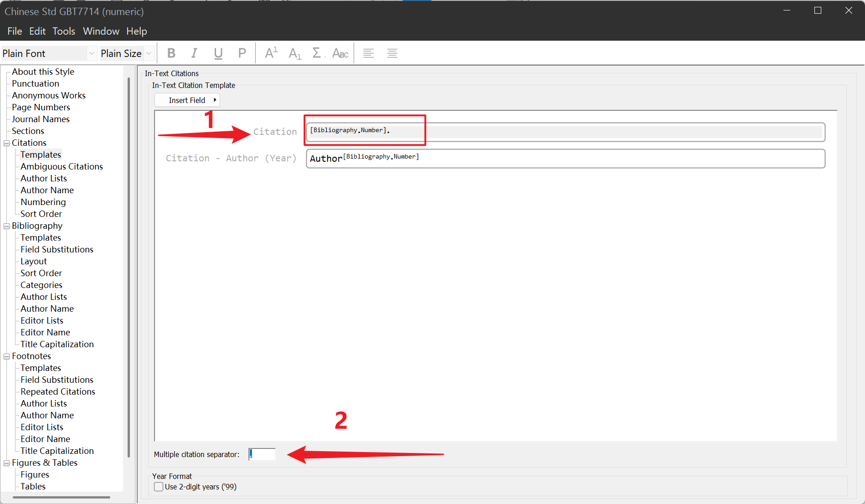Collapse the Bibliography tree node
The width and height of the screenshot is (865, 504).
[x=7, y=226]
